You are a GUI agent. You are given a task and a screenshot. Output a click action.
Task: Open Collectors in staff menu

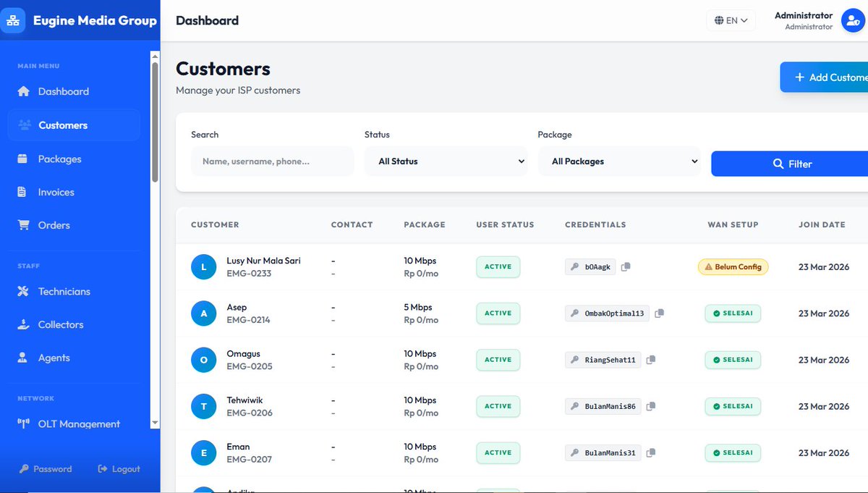(x=74, y=324)
